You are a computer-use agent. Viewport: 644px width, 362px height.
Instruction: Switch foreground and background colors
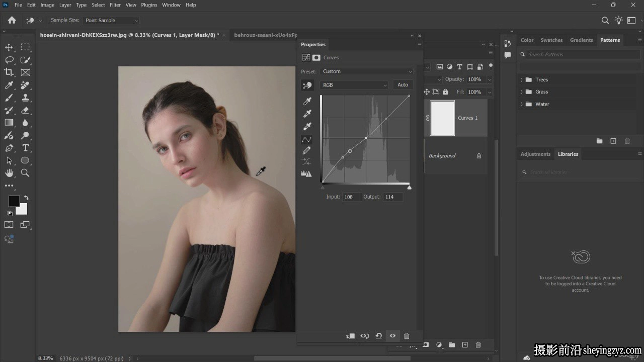pyautogui.click(x=26, y=198)
